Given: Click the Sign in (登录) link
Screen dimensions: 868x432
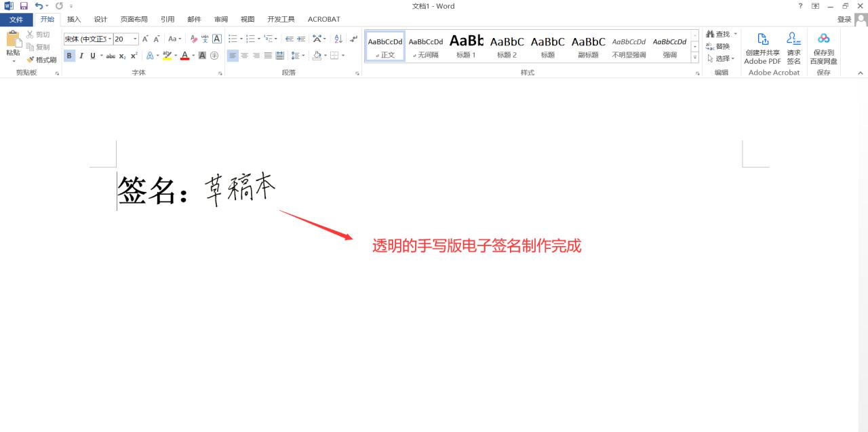Looking at the screenshot, I should [x=844, y=20].
